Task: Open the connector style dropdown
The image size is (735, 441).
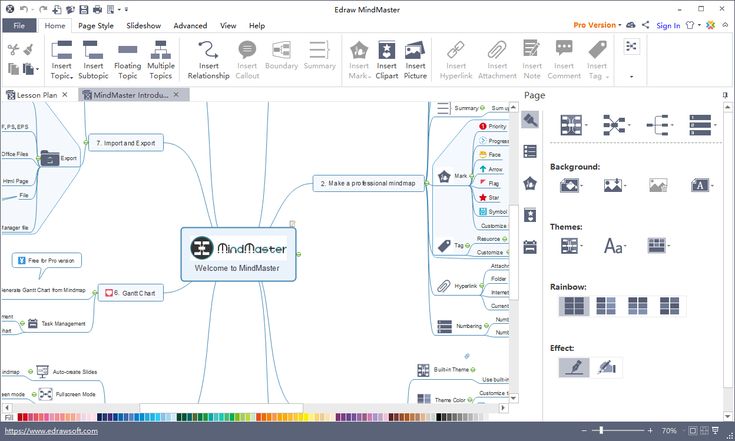Action: click(x=616, y=125)
